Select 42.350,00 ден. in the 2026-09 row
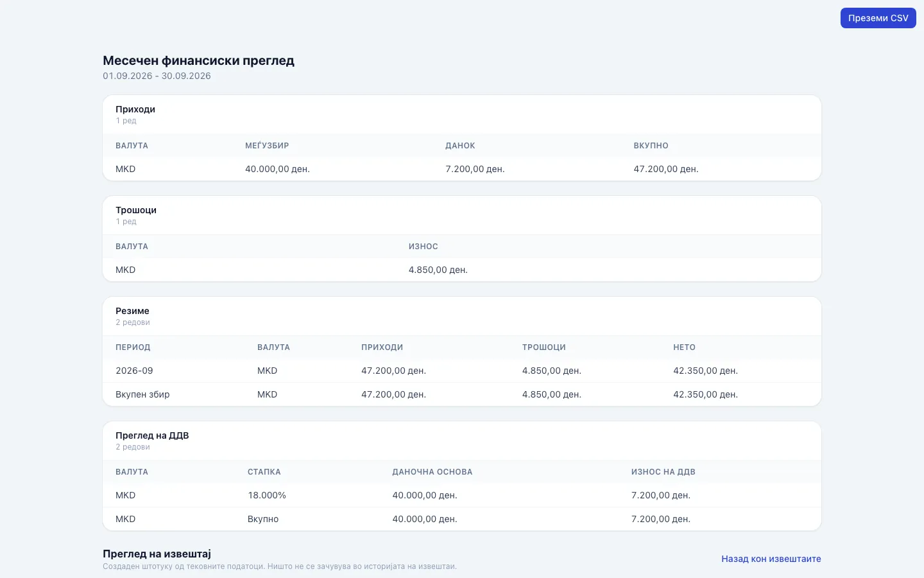 coord(705,371)
